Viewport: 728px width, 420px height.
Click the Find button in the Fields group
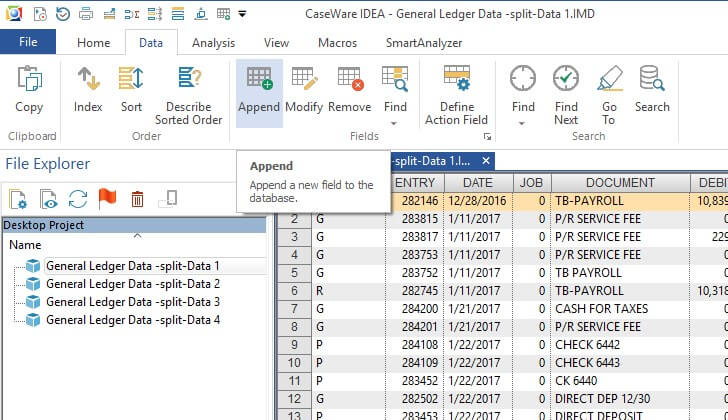(x=395, y=89)
